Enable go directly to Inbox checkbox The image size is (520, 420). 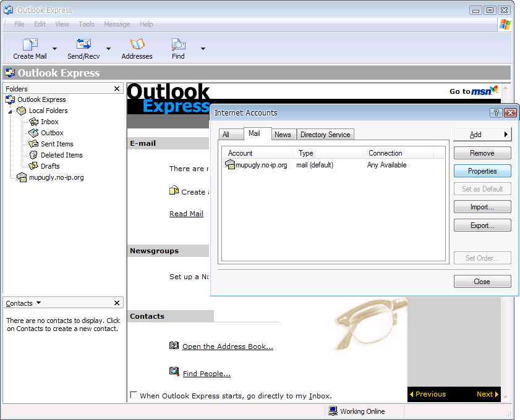[134, 395]
